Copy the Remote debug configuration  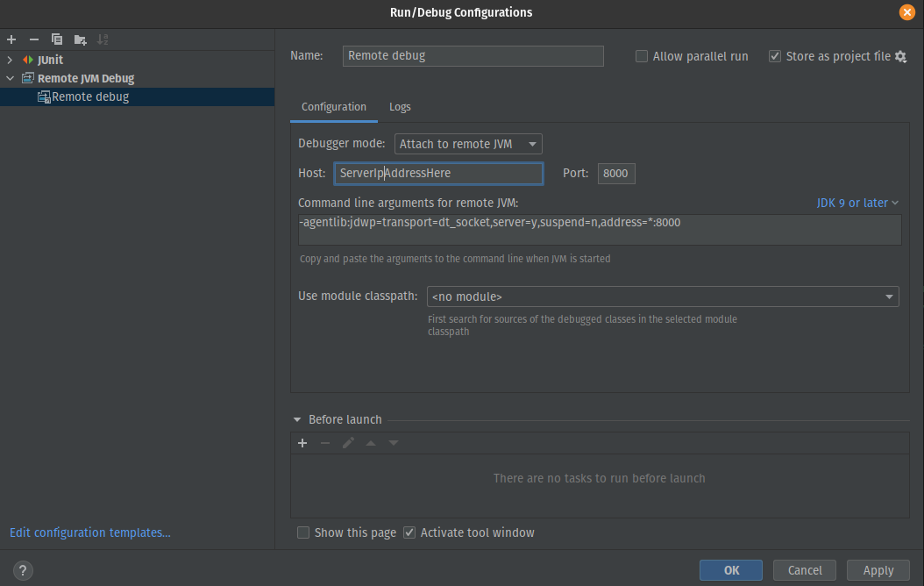point(55,39)
